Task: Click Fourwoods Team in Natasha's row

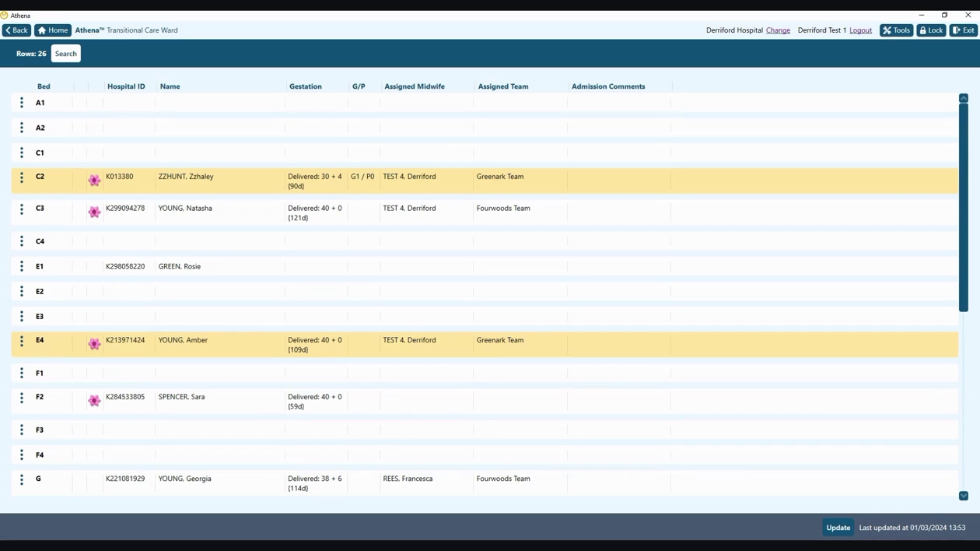Action: 503,209
